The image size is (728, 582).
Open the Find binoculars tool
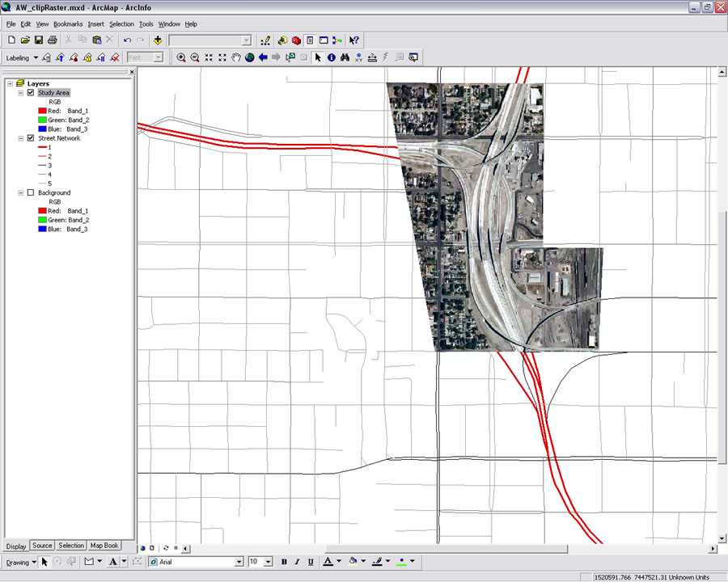click(x=345, y=57)
